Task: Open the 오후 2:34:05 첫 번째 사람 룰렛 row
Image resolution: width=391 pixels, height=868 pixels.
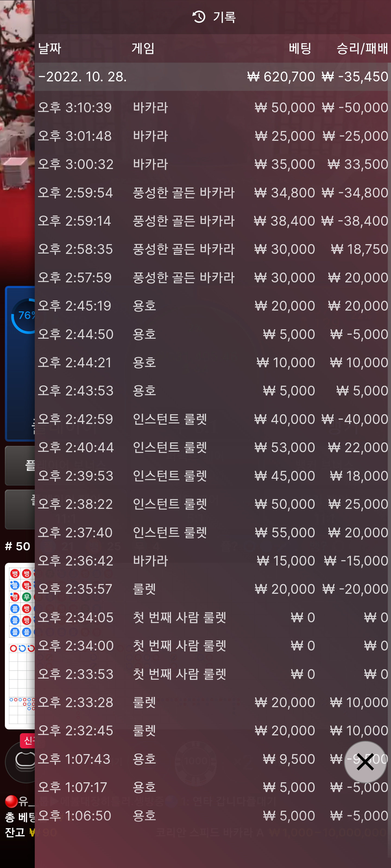Action: pyautogui.click(x=213, y=617)
